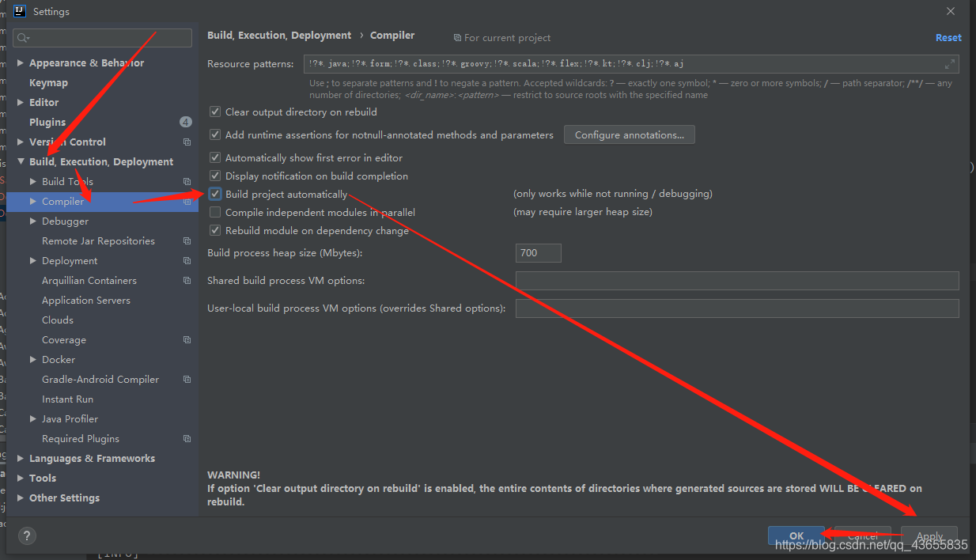The width and height of the screenshot is (976, 560).
Task: Select Coverage settings entry
Action: coord(64,340)
